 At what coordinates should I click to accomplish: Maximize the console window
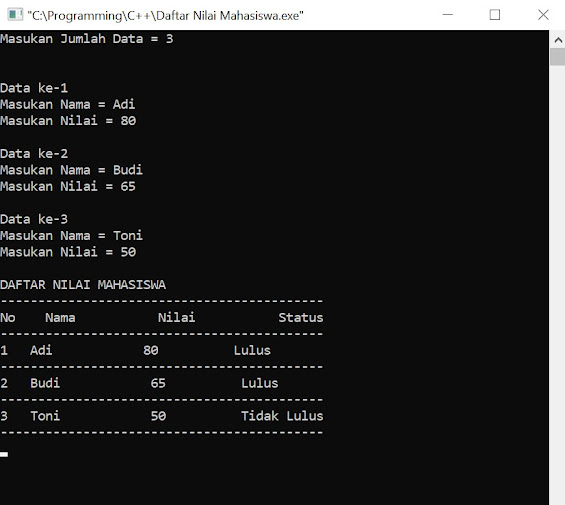495,15
